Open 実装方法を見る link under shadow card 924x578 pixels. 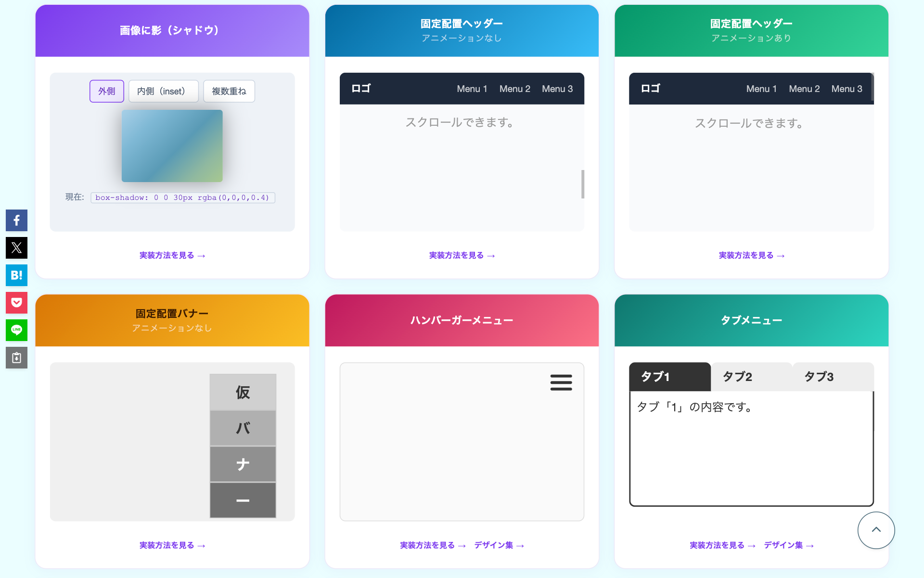pos(172,255)
